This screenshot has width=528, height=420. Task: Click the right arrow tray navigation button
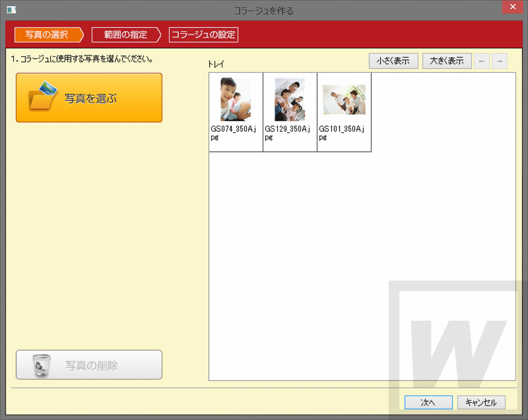pyautogui.click(x=499, y=61)
